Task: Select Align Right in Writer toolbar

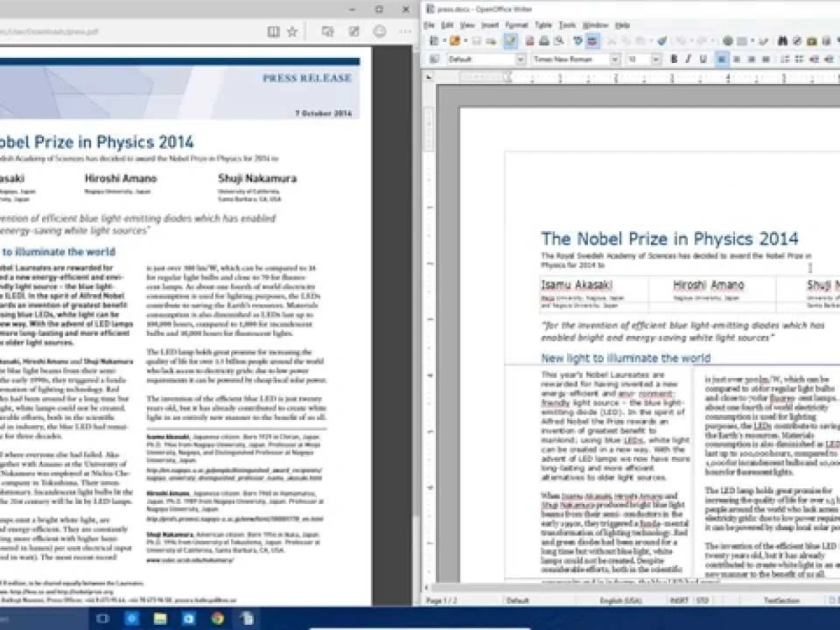Action: click(752, 59)
